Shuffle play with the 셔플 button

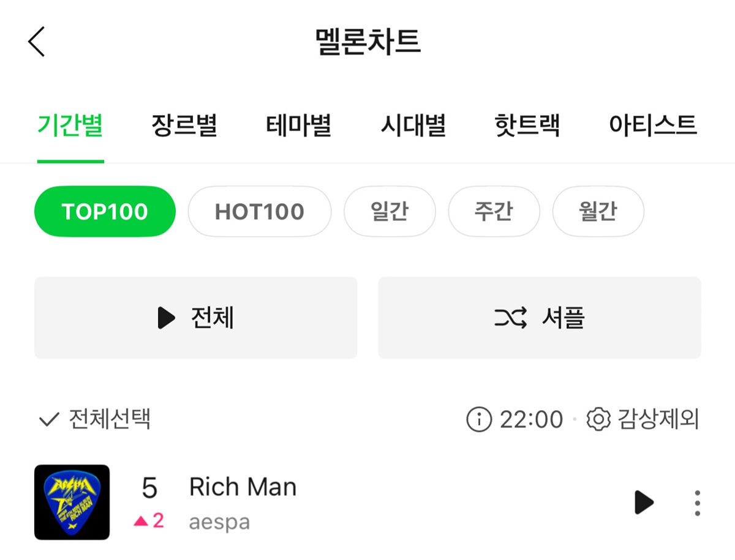tap(539, 318)
